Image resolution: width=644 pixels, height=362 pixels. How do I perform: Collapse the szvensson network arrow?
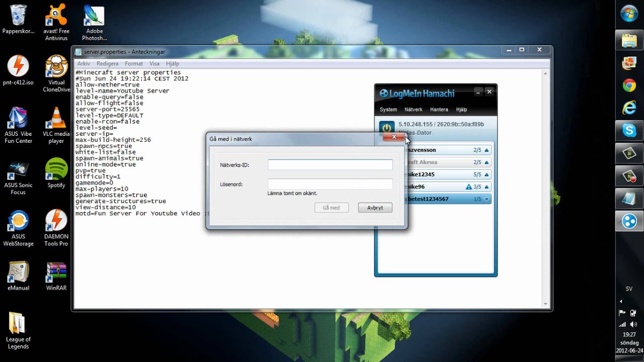[x=487, y=150]
